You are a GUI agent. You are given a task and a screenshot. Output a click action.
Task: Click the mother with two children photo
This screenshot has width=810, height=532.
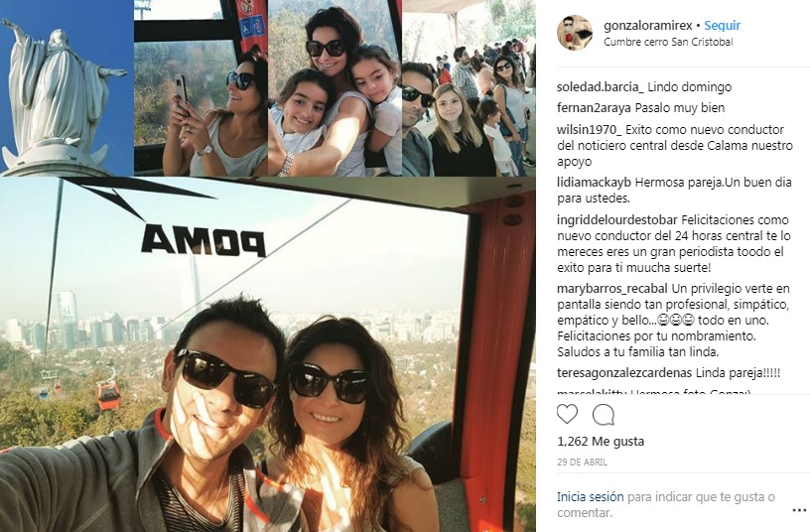[x=335, y=87]
